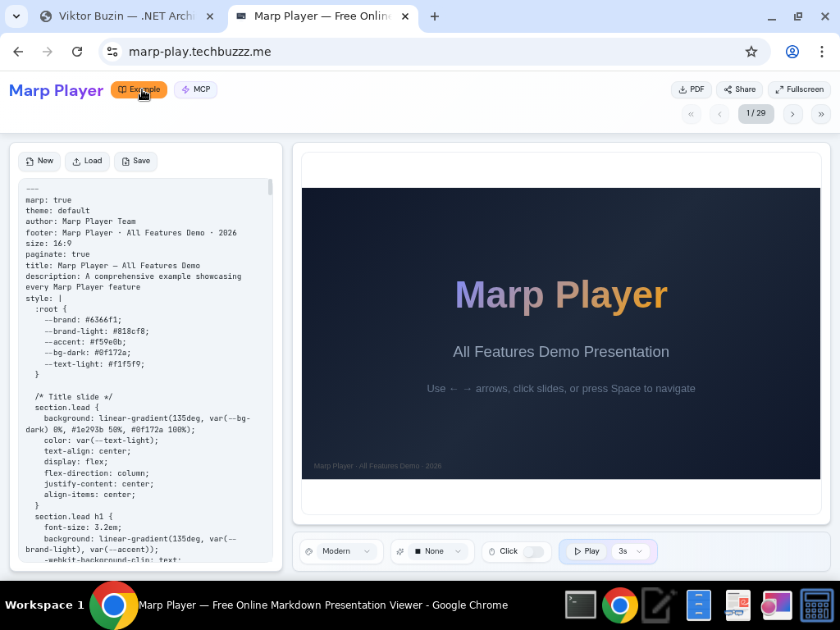View site information icon
The height and width of the screenshot is (630, 840).
click(x=112, y=52)
